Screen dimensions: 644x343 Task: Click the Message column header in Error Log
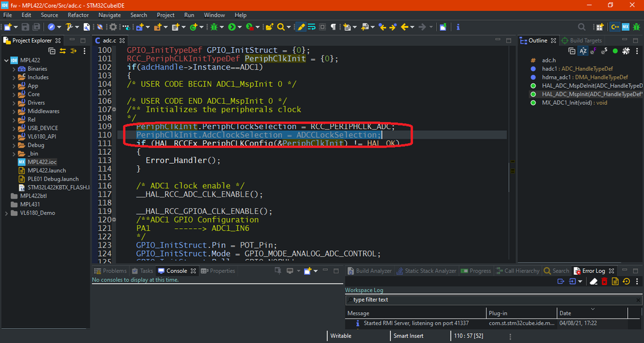[x=416, y=313]
